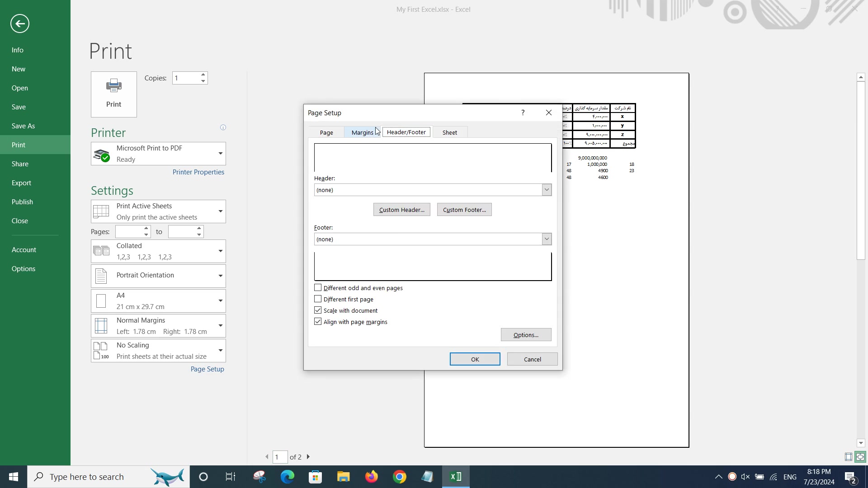868x488 pixels.
Task: Open Google Chrome from taskbar
Action: point(399,477)
